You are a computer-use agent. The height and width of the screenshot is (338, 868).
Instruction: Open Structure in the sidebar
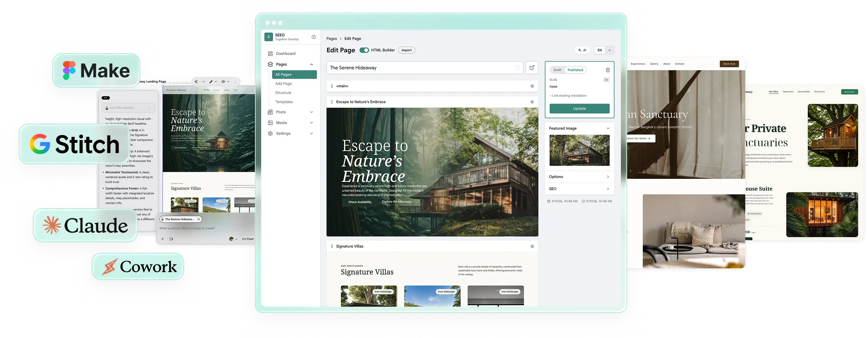coord(283,93)
